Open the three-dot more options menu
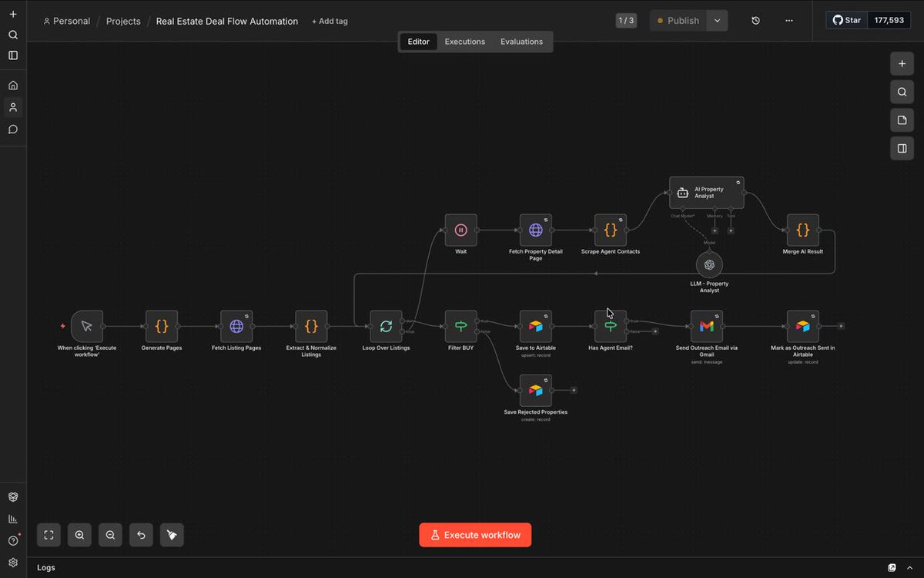Screen dimensions: 924x578 789,21
